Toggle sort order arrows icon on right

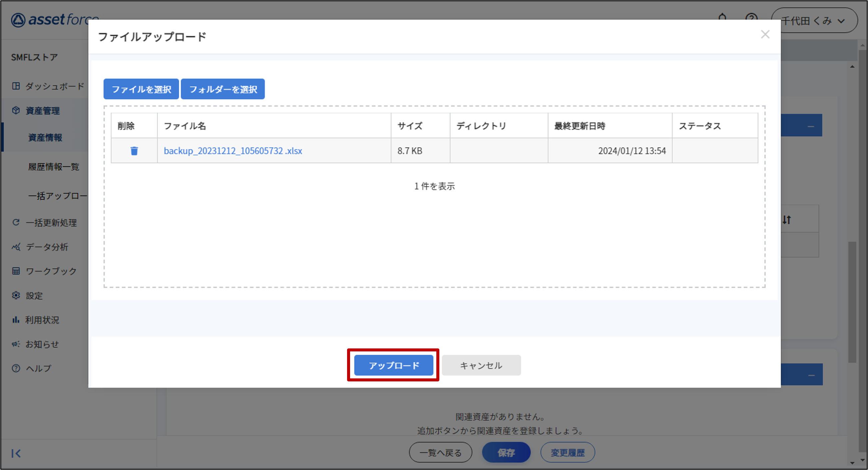787,220
